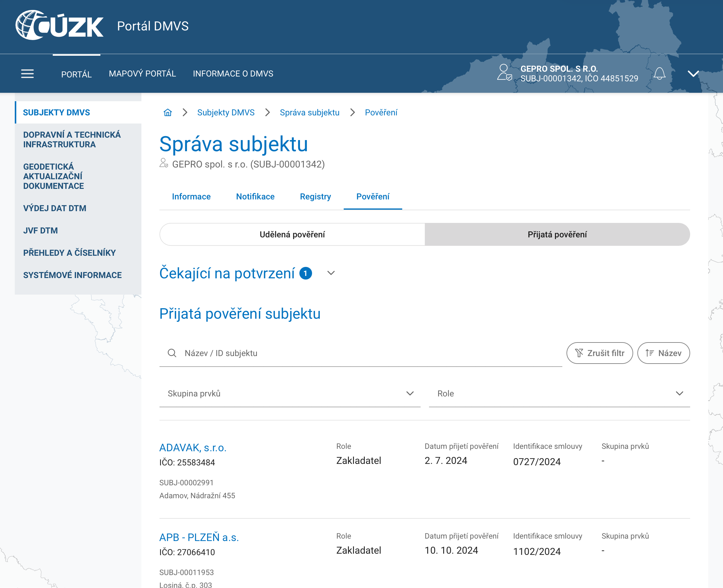Viewport: 723px width, 588px height.
Task: Click the filter-off icon in Zrušit filtr
Action: click(x=579, y=353)
